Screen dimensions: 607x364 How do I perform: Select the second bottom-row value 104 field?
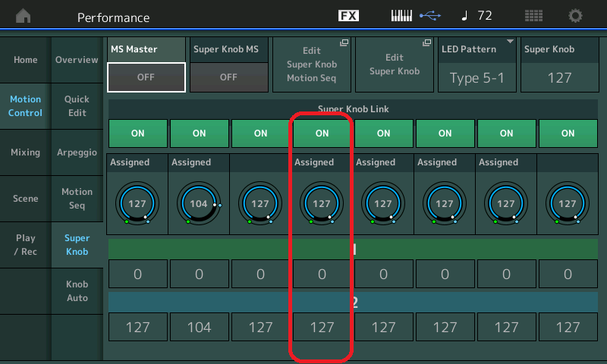coord(199,327)
